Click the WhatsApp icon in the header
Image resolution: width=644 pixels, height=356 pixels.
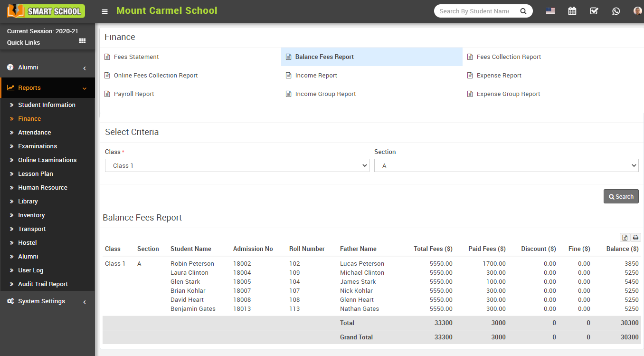616,10
